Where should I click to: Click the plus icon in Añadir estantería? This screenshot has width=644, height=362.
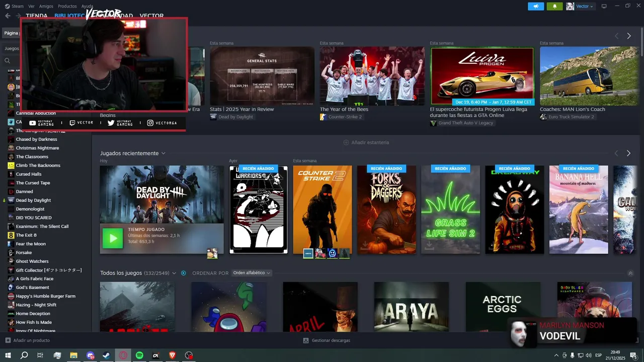coord(346,142)
